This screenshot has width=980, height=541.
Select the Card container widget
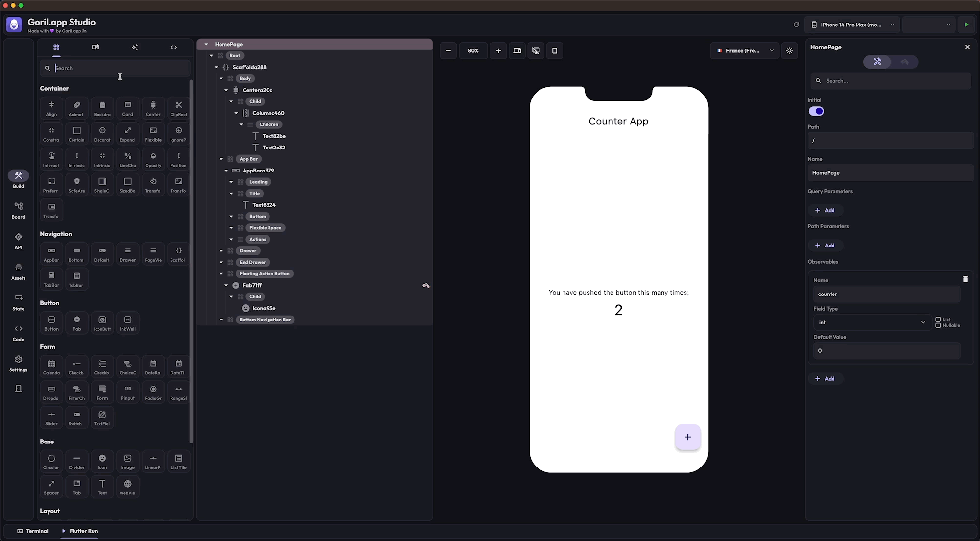[x=127, y=108]
